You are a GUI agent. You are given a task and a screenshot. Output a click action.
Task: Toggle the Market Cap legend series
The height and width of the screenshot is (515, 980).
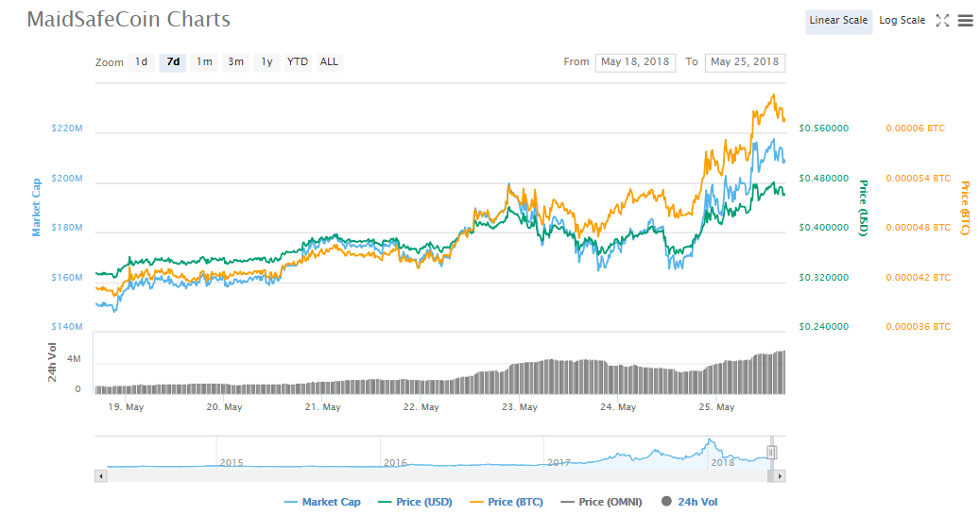pyautogui.click(x=322, y=502)
